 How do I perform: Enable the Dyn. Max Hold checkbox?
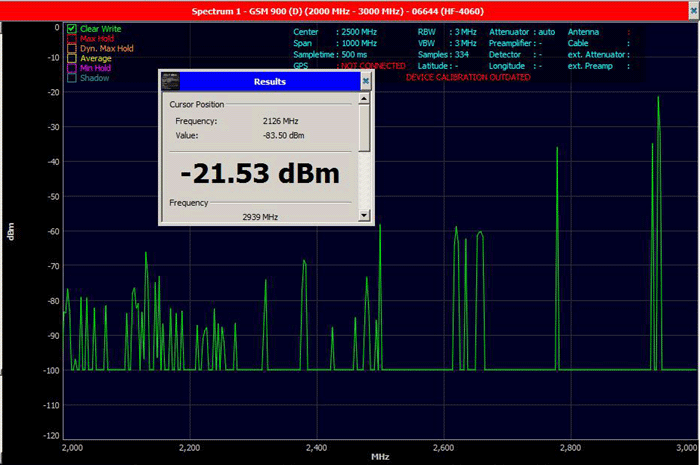click(x=71, y=48)
